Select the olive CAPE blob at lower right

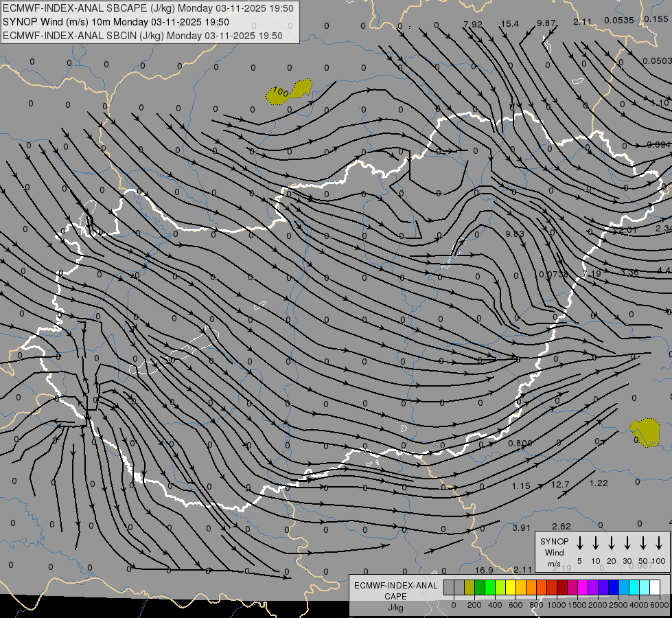645,433
